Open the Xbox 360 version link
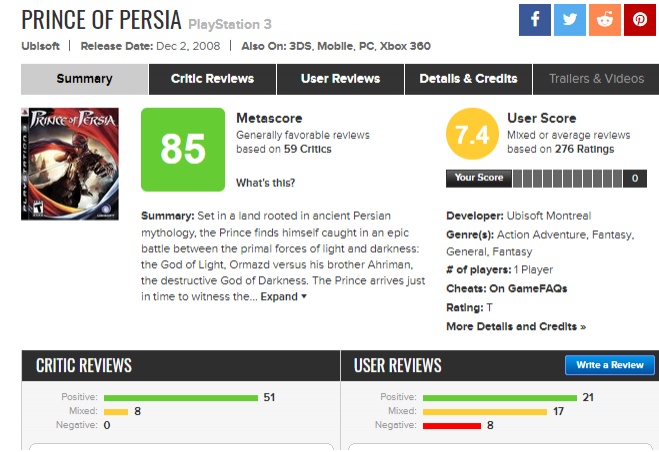 point(405,46)
